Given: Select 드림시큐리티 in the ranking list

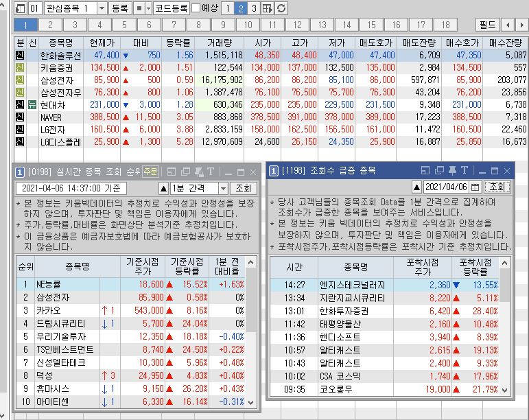Looking at the screenshot, I should pos(131,323).
